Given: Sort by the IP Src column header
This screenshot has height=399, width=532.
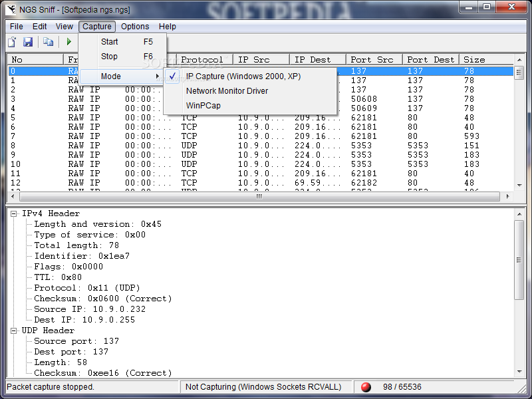Looking at the screenshot, I should [261, 60].
